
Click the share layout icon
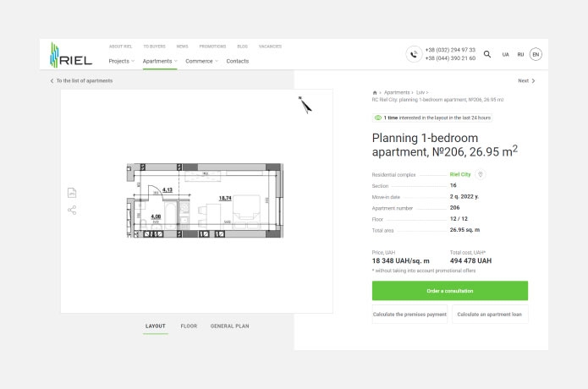click(72, 210)
